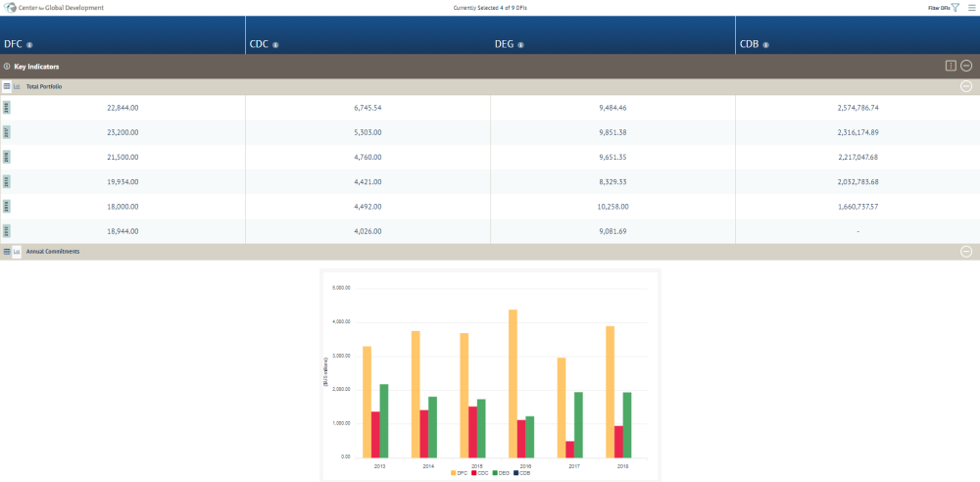Viewport: 980px width, 482px height.
Task: Click the year tag beside 18,944.00
Action: coord(7,231)
